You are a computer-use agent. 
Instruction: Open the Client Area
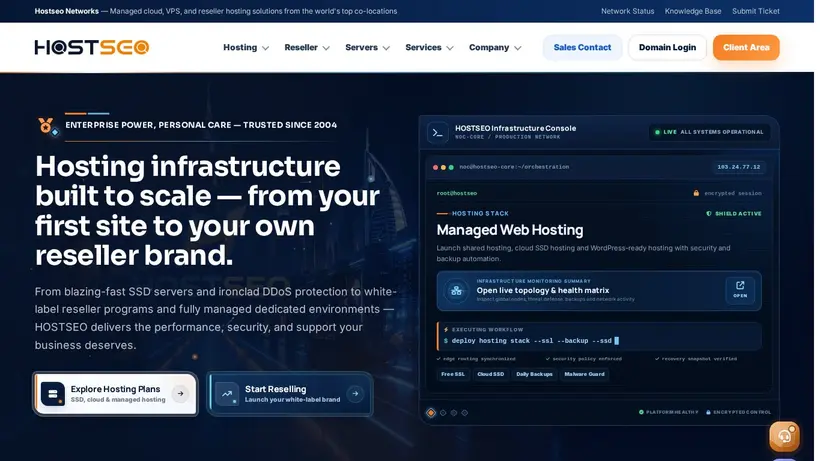pos(746,48)
